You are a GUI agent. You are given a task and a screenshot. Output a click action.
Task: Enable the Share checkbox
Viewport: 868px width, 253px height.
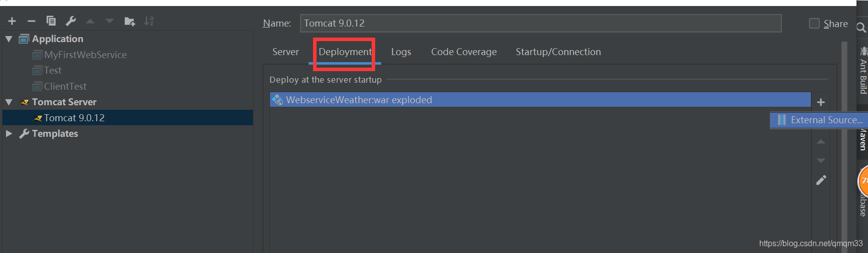pyautogui.click(x=814, y=24)
